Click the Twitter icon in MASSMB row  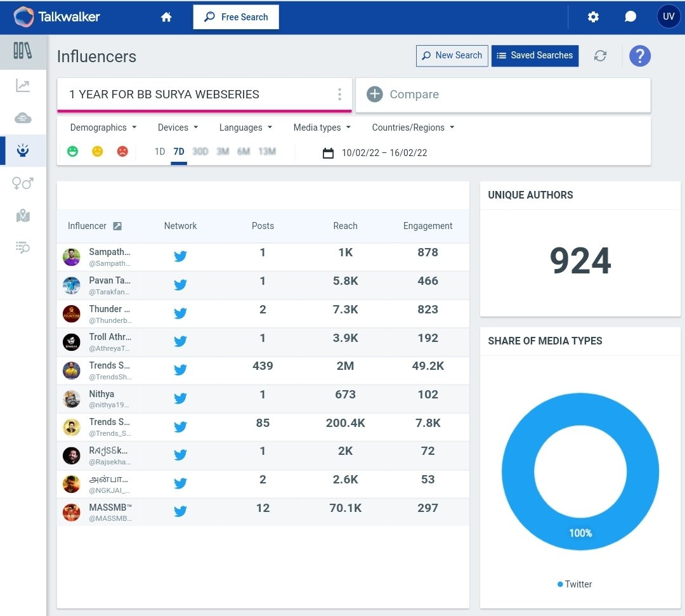pos(180,511)
